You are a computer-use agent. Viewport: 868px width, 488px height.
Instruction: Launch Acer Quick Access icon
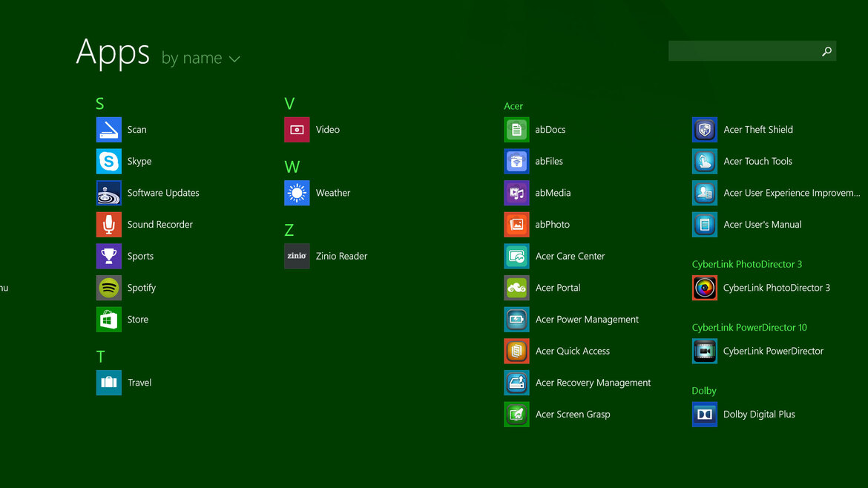pyautogui.click(x=516, y=351)
